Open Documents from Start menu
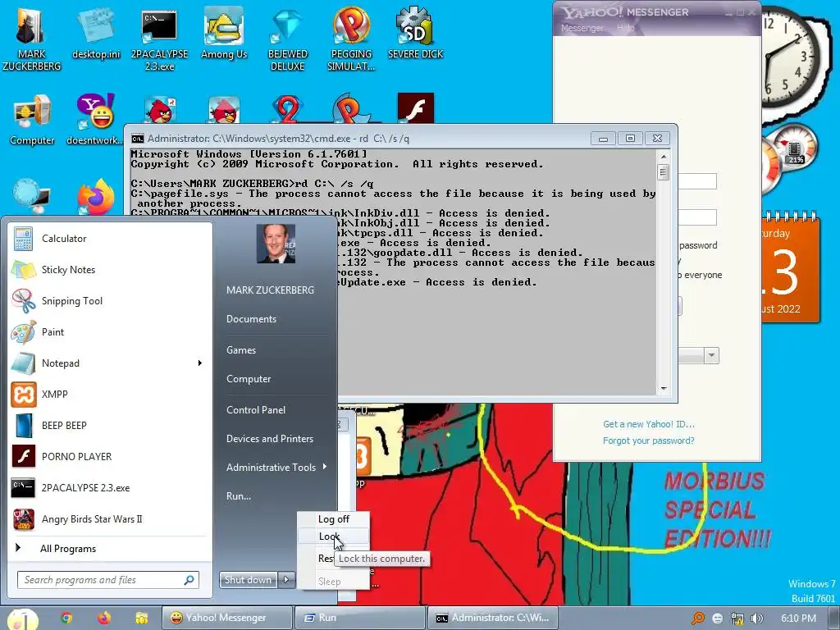Viewport: 840px width, 630px height. point(251,319)
